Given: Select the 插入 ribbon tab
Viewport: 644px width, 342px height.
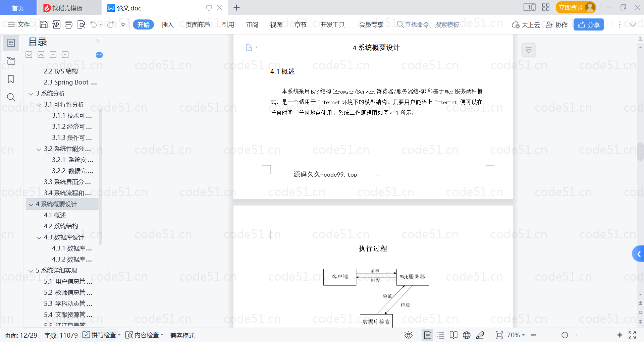Looking at the screenshot, I should click(x=167, y=24).
